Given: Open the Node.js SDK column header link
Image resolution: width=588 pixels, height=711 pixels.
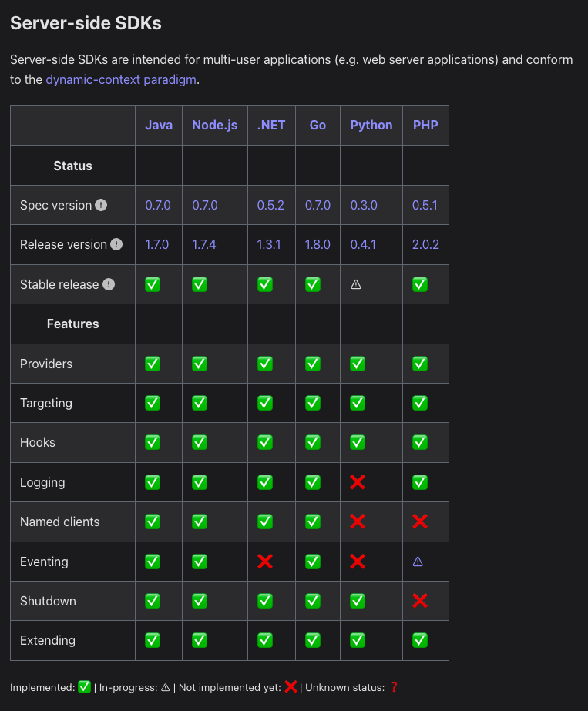Looking at the screenshot, I should click(214, 125).
